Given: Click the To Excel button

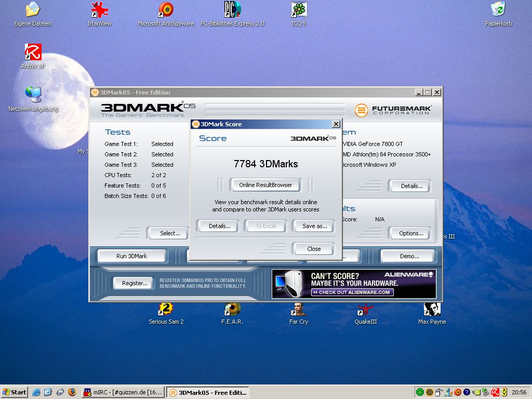Looking at the screenshot, I should click(265, 226).
